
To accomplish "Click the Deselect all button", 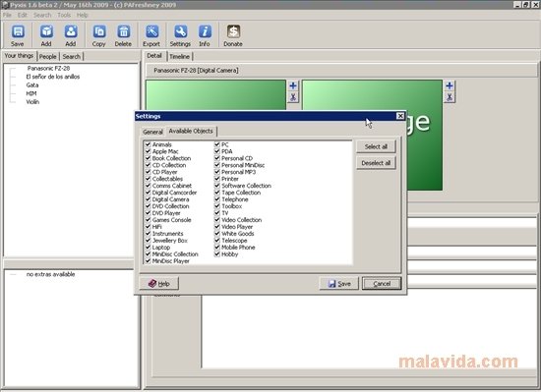I will (x=376, y=163).
